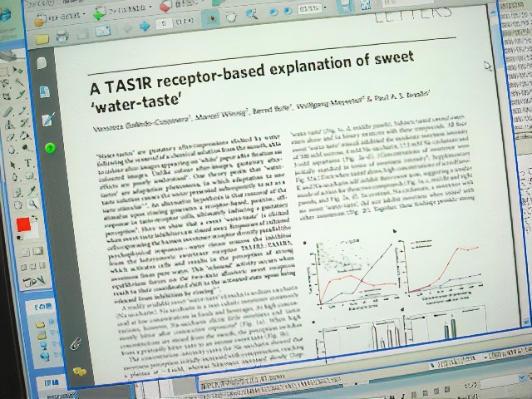Go to next page with blue down arrow
The image size is (532, 399).
pos(145,25)
